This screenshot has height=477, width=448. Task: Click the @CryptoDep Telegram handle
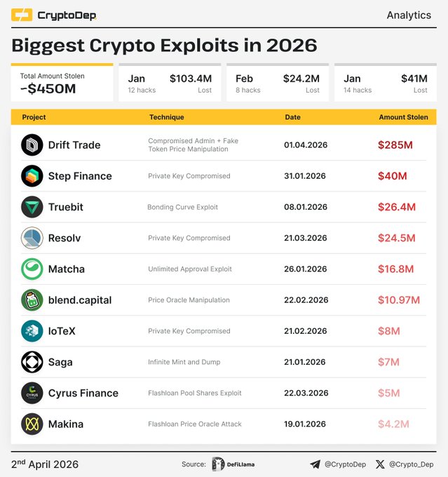click(x=344, y=464)
